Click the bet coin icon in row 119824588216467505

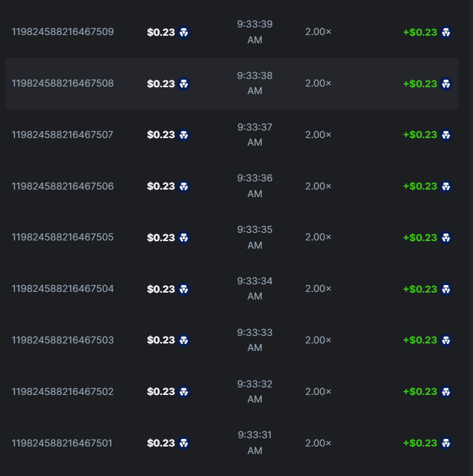click(184, 238)
